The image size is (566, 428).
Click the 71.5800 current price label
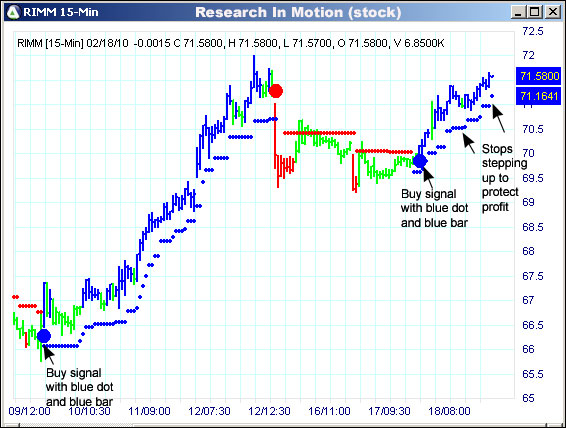[x=539, y=76]
